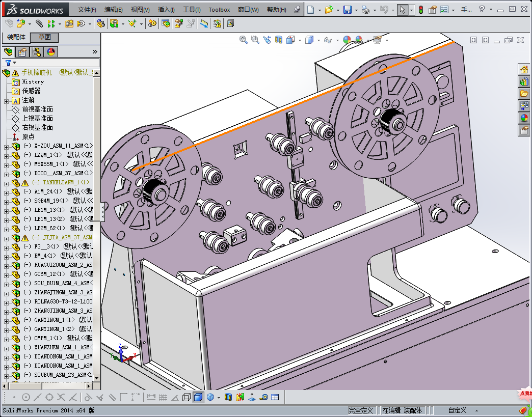Click the Save icon in the top toolbar

click(x=347, y=10)
